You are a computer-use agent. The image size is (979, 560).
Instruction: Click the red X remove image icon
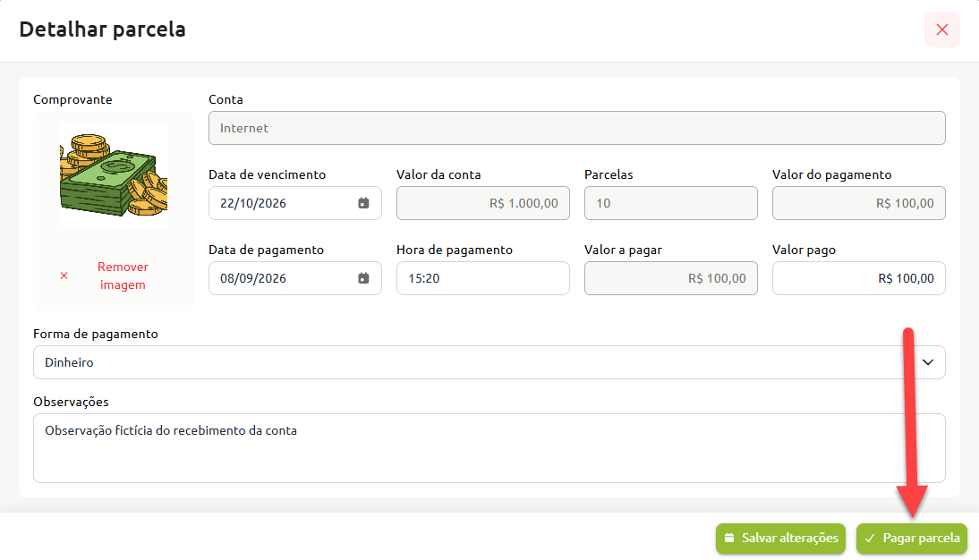[x=64, y=276]
